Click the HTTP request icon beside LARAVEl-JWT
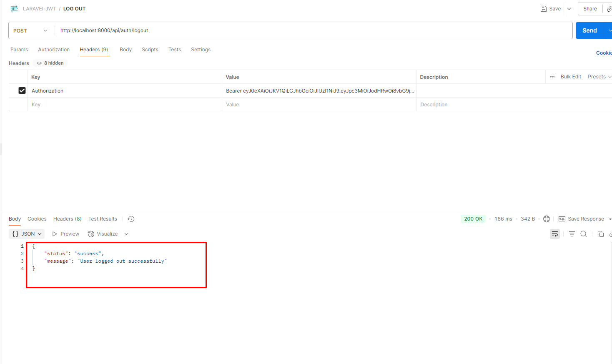 14,9
